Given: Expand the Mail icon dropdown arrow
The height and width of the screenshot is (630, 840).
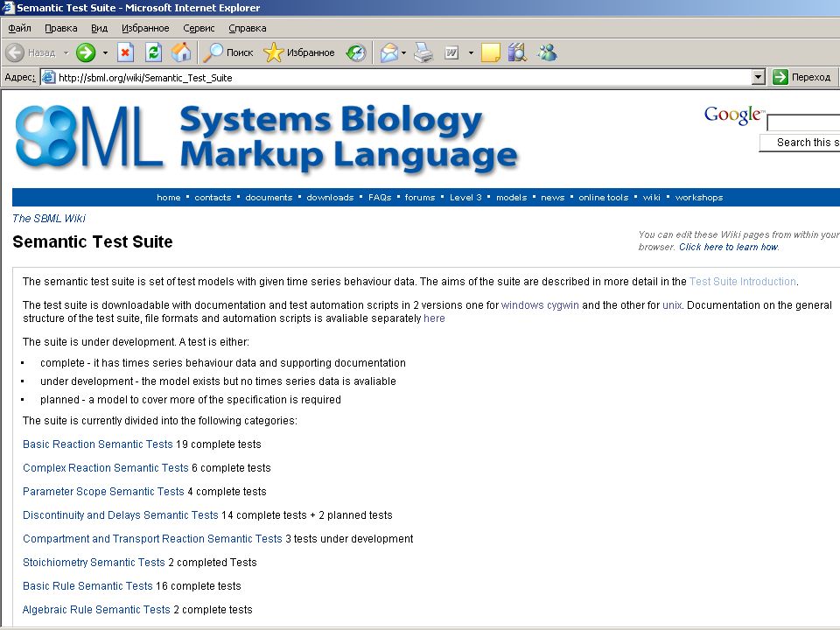Looking at the screenshot, I should click(403, 53).
